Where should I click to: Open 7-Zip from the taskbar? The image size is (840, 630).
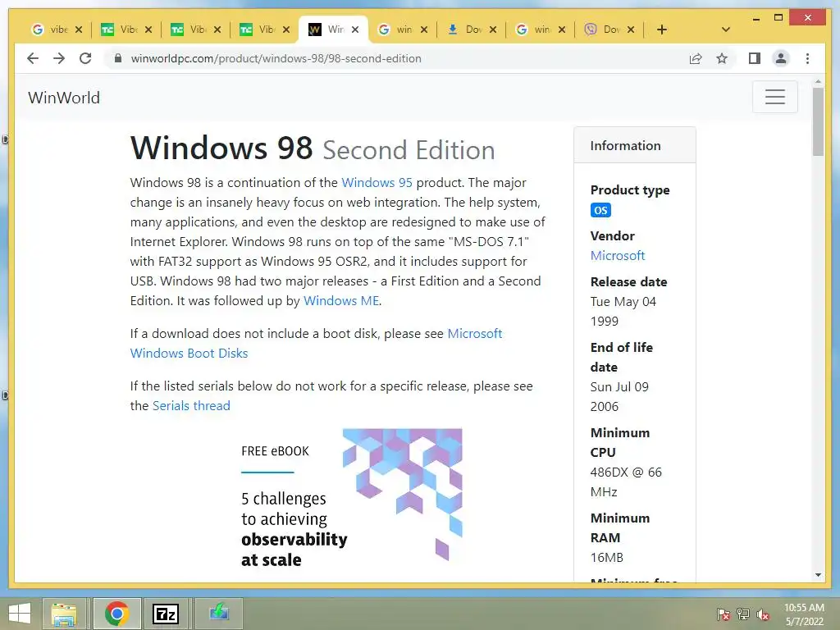pos(166,614)
